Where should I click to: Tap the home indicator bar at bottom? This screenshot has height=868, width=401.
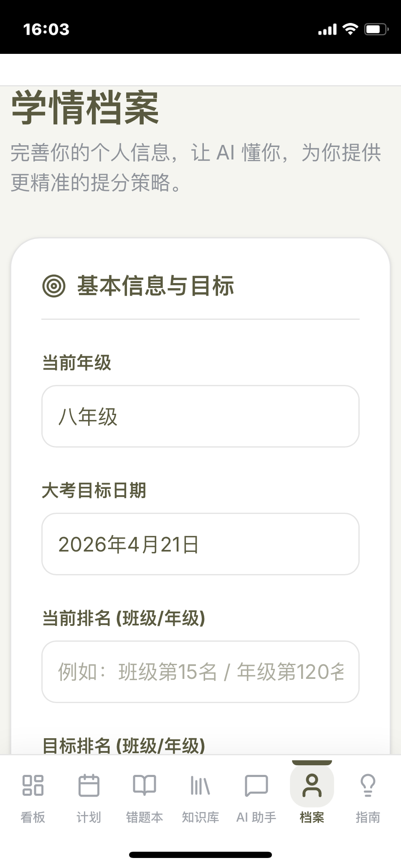point(200,855)
